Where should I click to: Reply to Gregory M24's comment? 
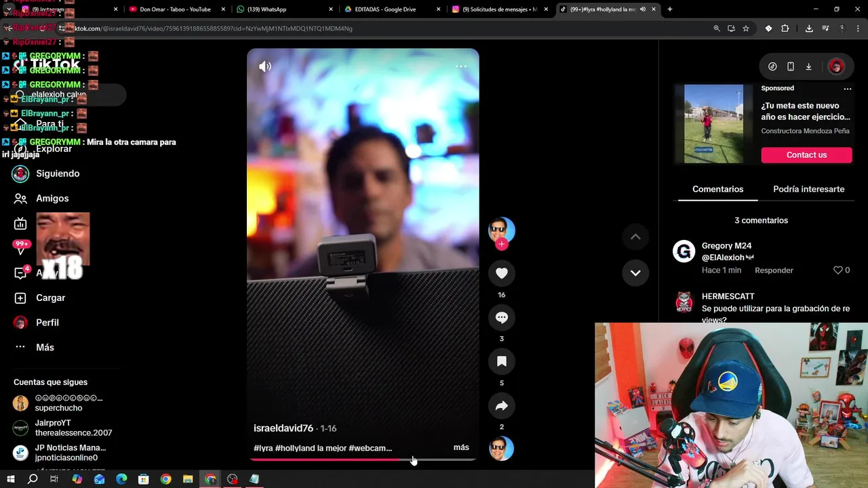point(774,270)
